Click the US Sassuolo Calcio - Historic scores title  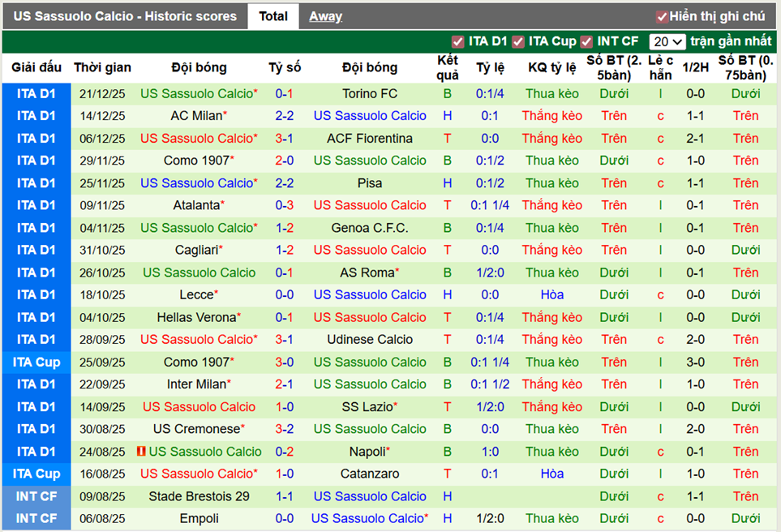tap(125, 16)
